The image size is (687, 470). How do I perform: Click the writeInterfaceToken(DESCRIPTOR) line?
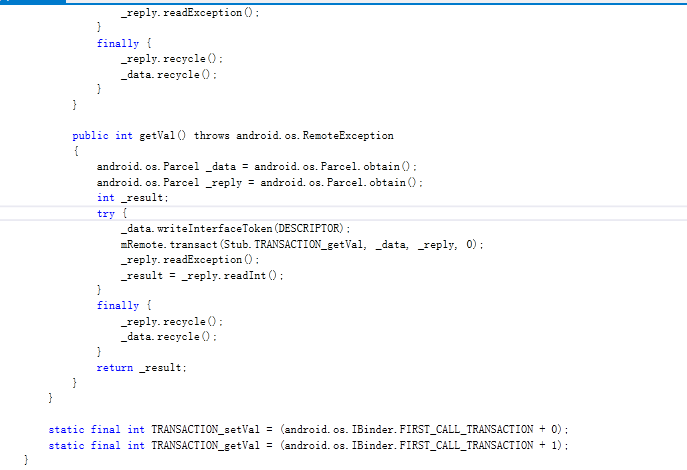236,229
